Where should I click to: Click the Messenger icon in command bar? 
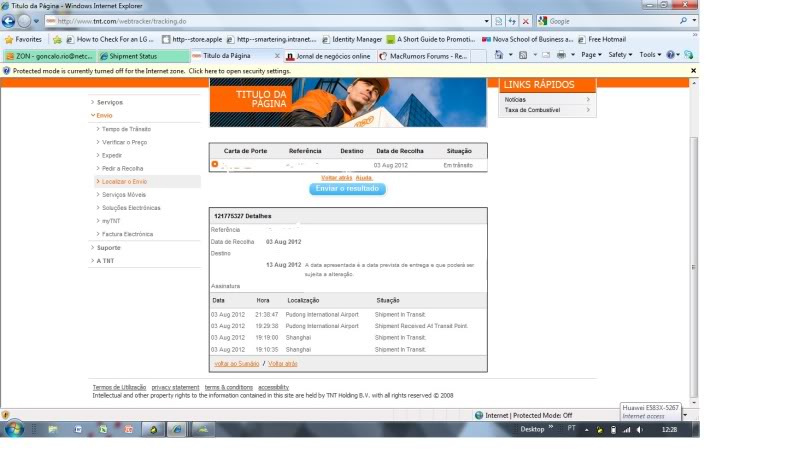[x=689, y=55]
